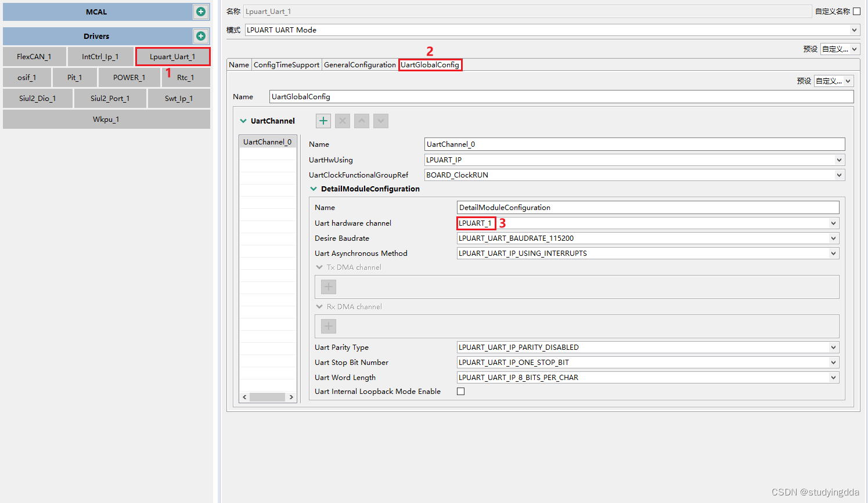Screen dimensions: 868x503
Task: Click the component name field Lpuart_Uart_1
Action: coord(527,12)
